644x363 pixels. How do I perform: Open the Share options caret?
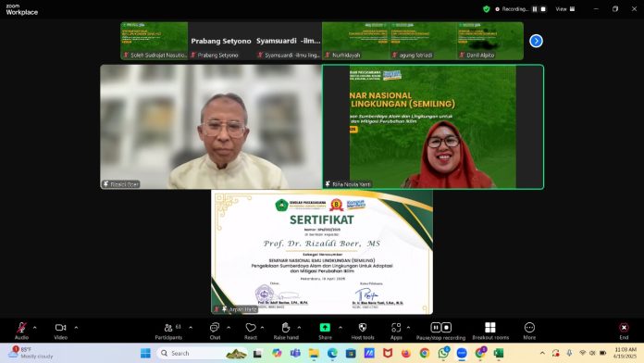click(x=341, y=328)
